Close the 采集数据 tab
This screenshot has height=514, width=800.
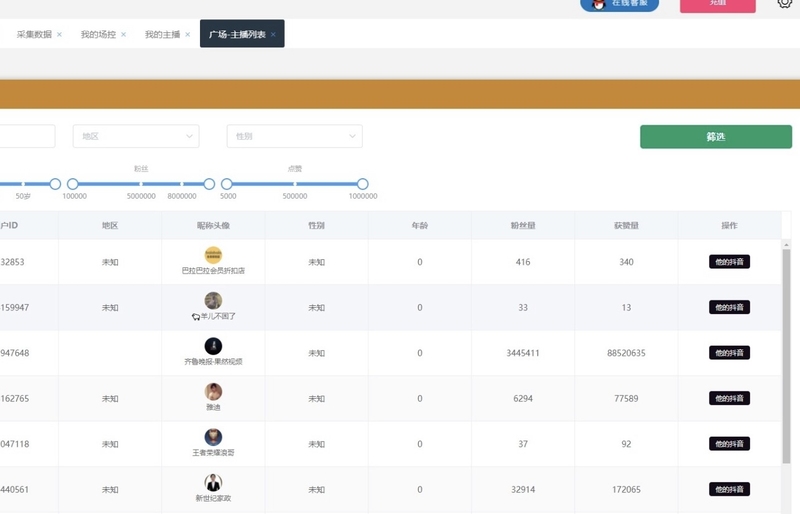point(59,34)
